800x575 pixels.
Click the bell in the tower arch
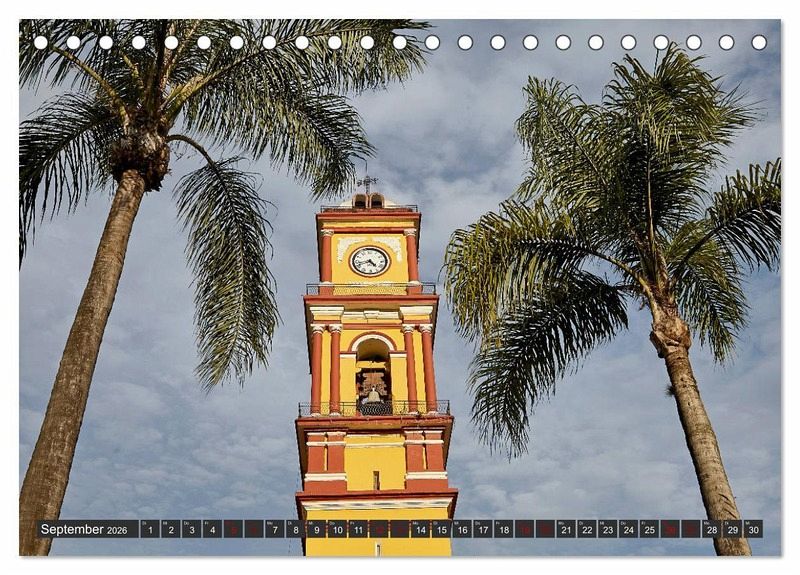point(373,395)
